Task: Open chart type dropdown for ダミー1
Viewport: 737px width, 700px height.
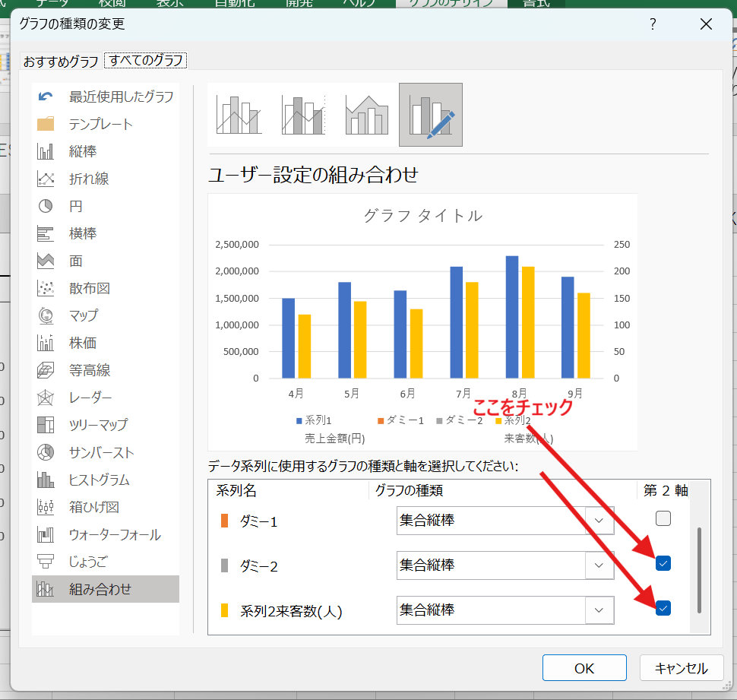Action: click(x=599, y=521)
